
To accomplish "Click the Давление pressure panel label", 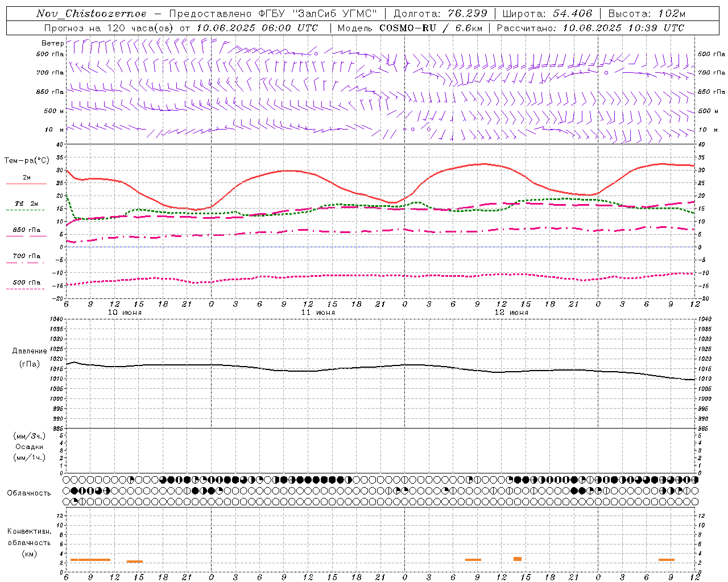I will (30, 351).
